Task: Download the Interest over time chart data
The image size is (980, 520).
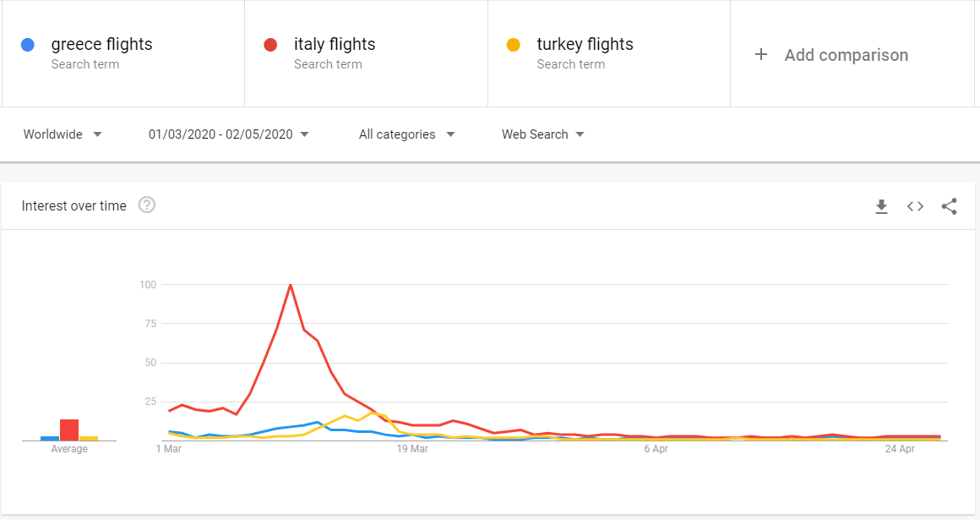Action: tap(881, 206)
